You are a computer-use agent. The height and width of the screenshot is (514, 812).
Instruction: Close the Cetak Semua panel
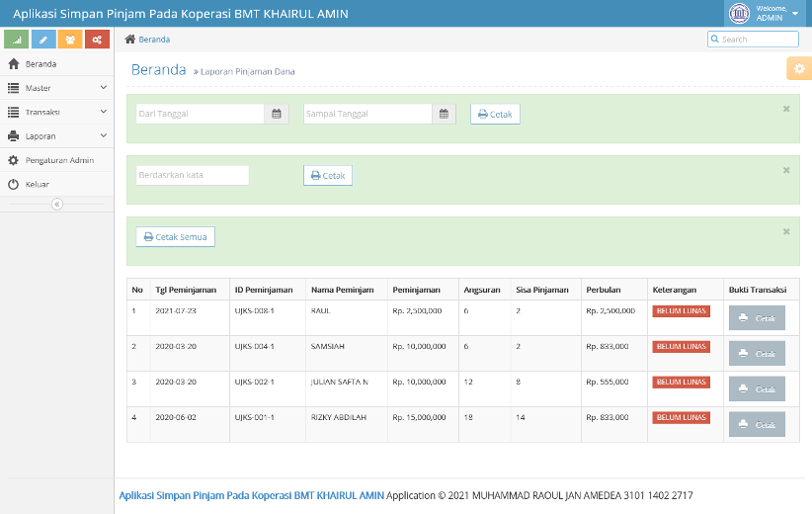[786, 231]
